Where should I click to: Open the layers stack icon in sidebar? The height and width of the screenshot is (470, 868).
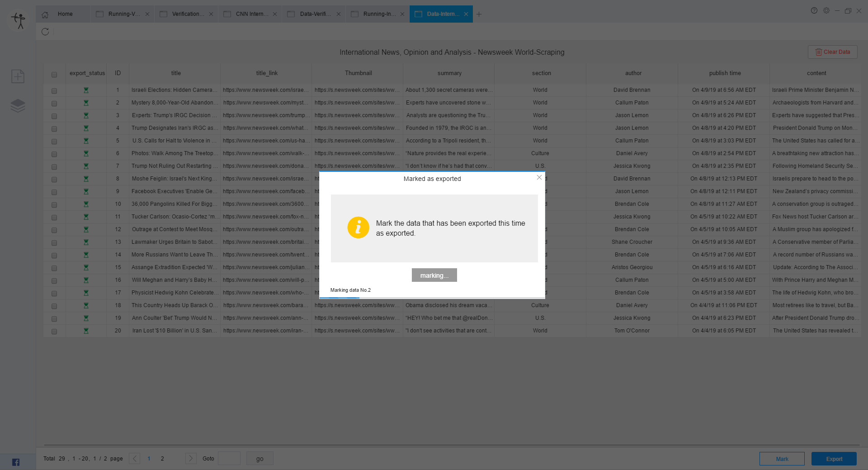[x=18, y=106]
